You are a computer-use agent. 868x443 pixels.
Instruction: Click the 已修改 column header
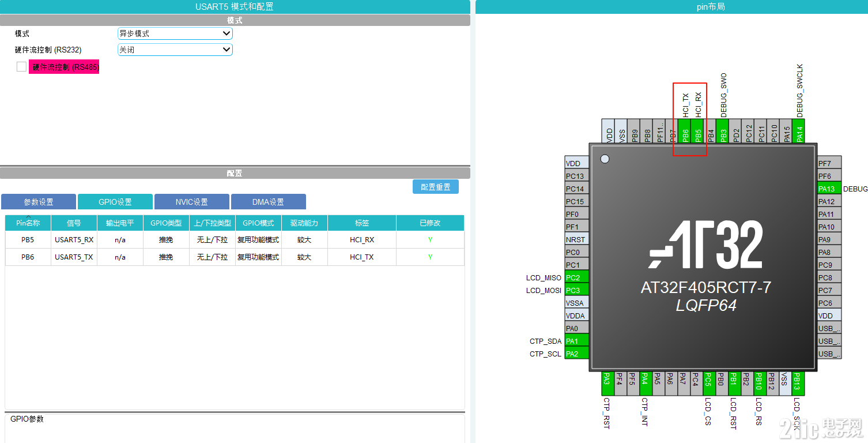430,223
